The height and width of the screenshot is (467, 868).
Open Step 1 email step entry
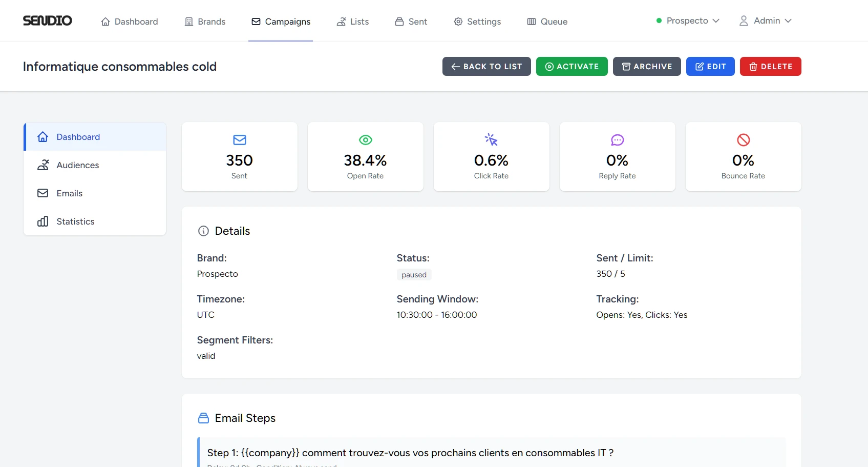pos(492,453)
